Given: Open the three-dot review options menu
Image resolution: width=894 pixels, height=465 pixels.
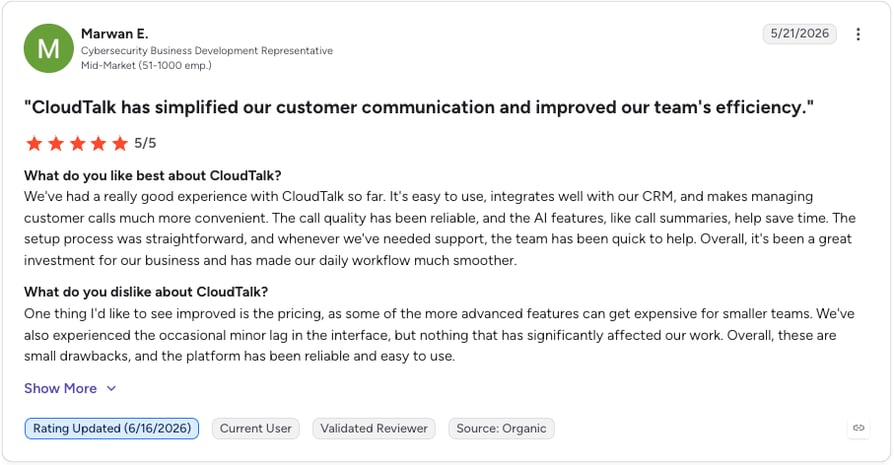Looking at the screenshot, I should click(x=858, y=34).
